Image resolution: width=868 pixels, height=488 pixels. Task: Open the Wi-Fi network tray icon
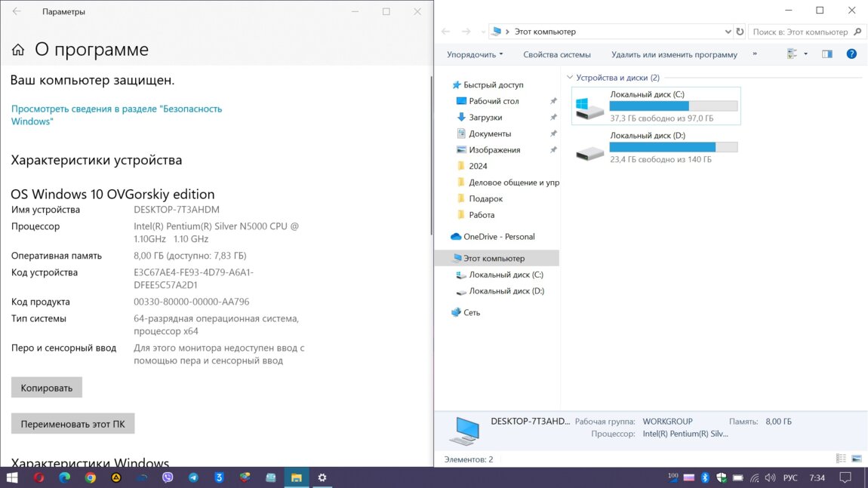[755, 477]
